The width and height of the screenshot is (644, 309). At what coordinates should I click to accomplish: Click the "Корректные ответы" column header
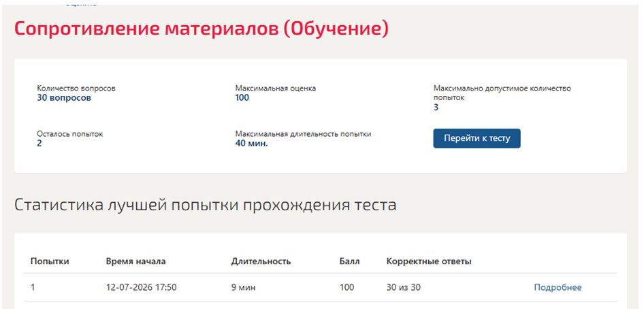tap(429, 262)
